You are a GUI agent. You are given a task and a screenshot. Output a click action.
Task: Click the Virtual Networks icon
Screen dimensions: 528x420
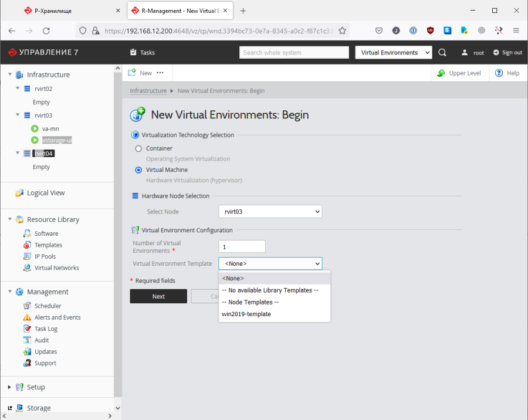click(x=27, y=267)
